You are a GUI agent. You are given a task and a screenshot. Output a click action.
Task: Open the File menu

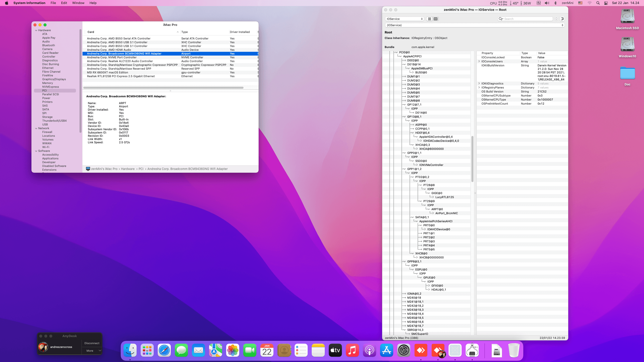coord(53,3)
